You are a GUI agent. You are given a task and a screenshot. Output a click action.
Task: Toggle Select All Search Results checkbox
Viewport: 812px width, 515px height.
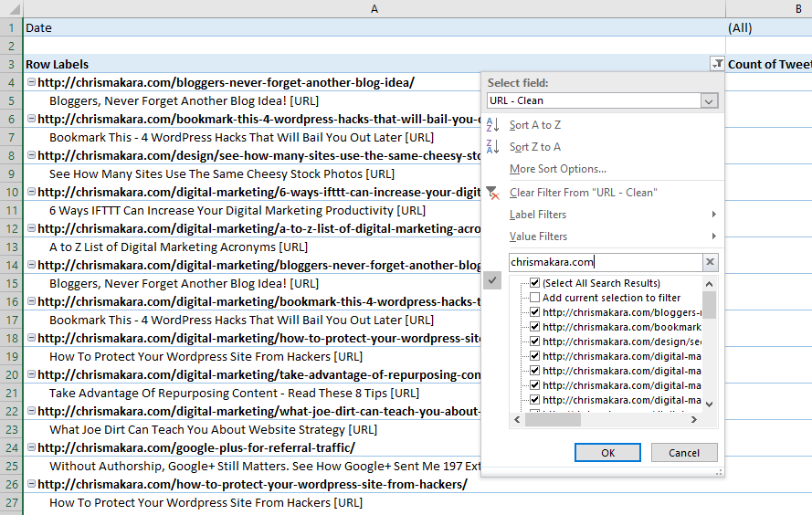pyautogui.click(x=535, y=283)
